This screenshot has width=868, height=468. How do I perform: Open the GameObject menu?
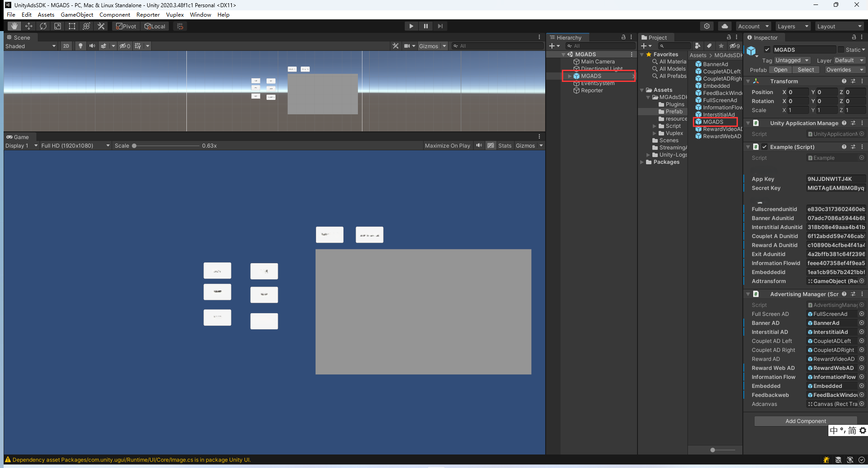(x=77, y=14)
